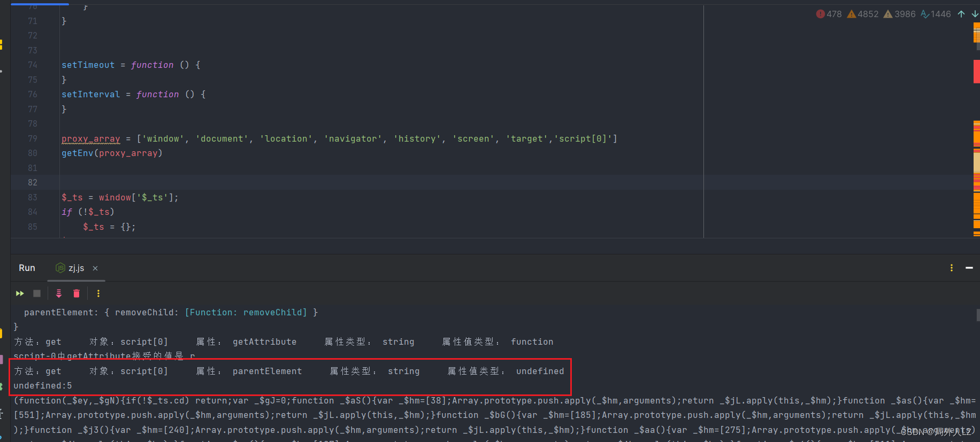
Task: Click the 'navigator' string in proxy array
Action: pyautogui.click(x=353, y=139)
